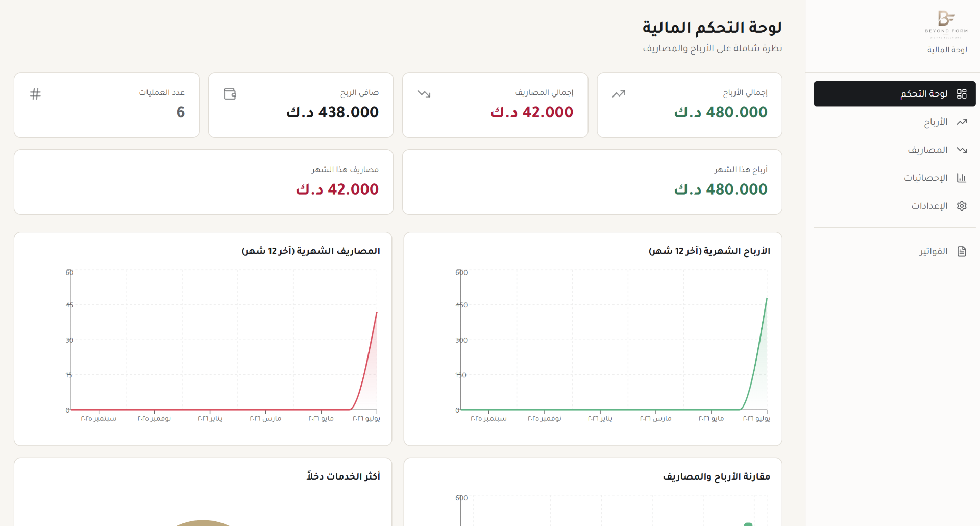Click the إجمالي الأرباح card label
The width and height of the screenshot is (980, 526).
745,92
